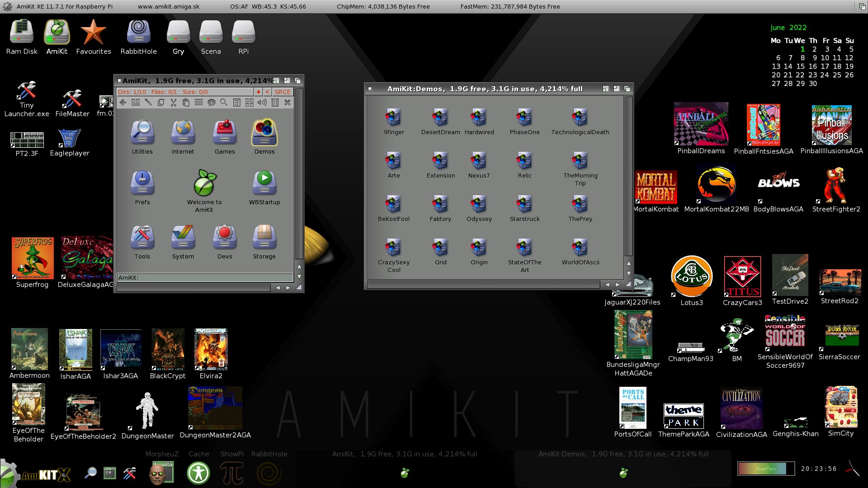Switch to list view lines icon in toolbar
The image size is (868, 488).
pyautogui.click(x=198, y=103)
